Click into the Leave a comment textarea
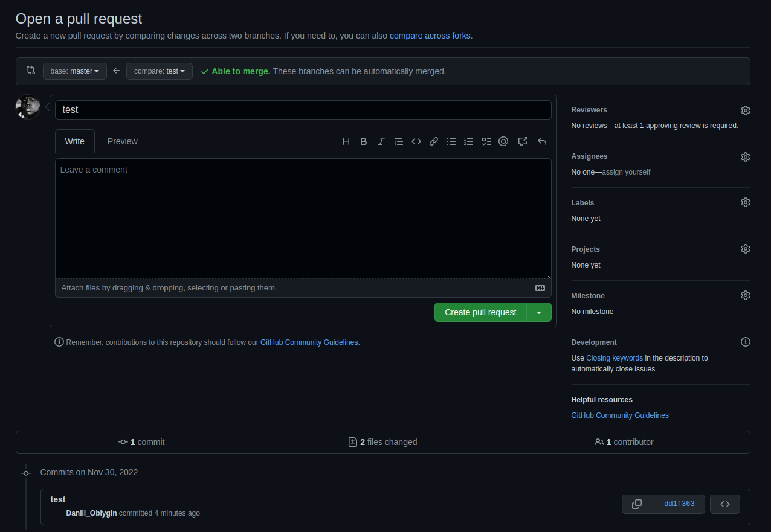The height and width of the screenshot is (532, 771). (x=303, y=219)
